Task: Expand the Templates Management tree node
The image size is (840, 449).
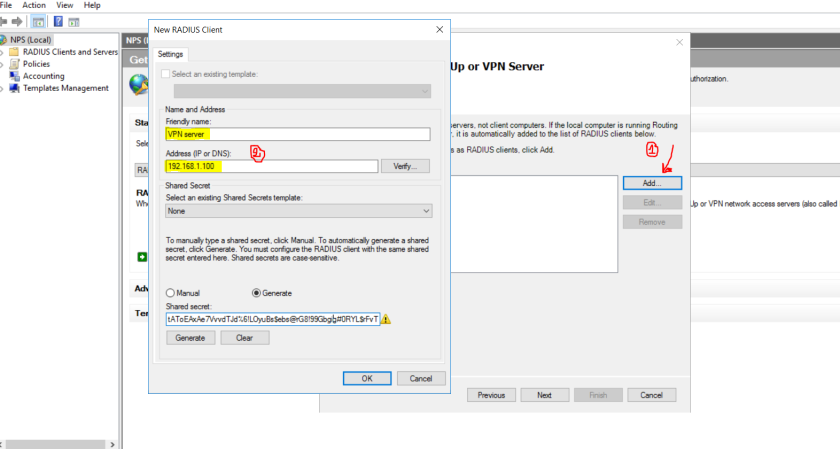Action: 2,89
